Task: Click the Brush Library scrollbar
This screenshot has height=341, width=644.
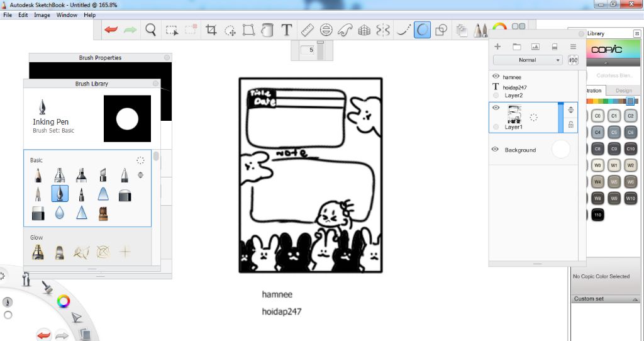Action: pyautogui.click(x=156, y=157)
